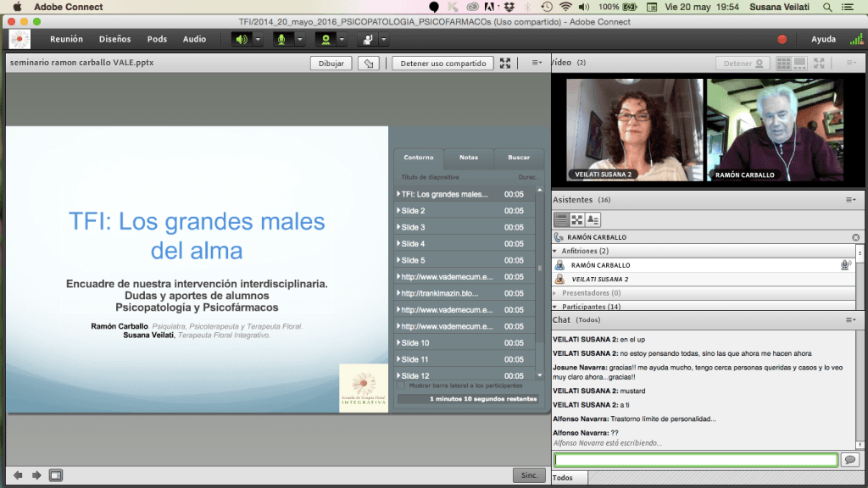The height and width of the screenshot is (488, 868).
Task: Open the Diseños menu
Action: 115,39
